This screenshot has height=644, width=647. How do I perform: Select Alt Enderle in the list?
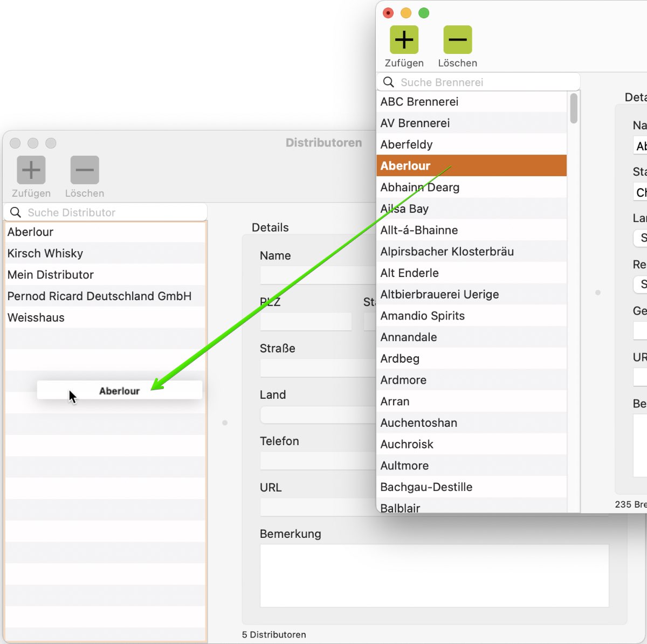click(472, 273)
